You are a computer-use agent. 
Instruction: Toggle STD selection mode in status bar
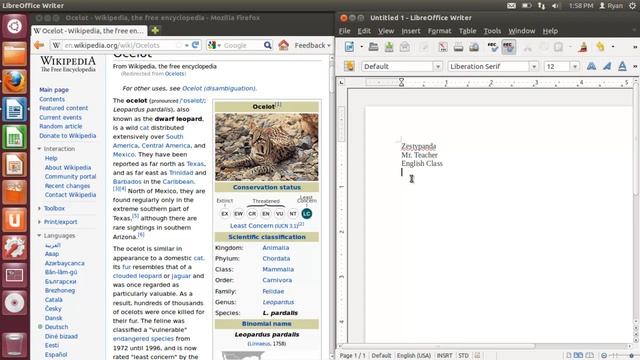[x=463, y=356]
